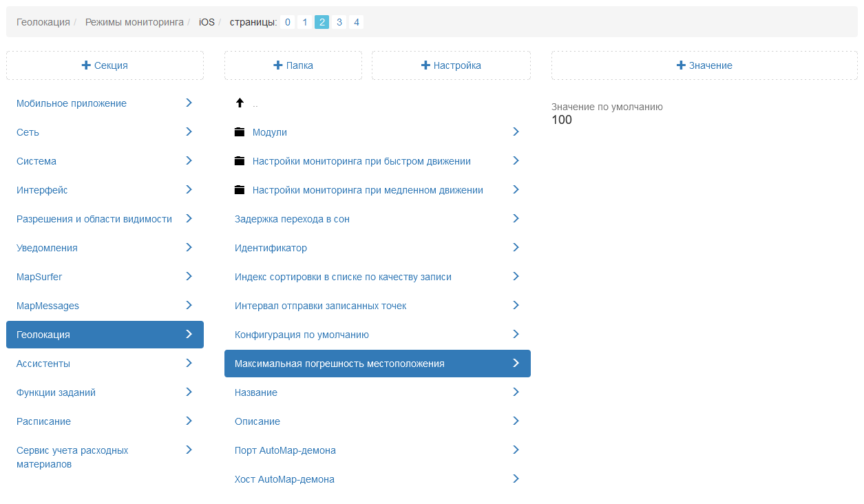This screenshot has width=864, height=504.
Task: Select Хост AutoMap-демона setting
Action: tap(377, 479)
